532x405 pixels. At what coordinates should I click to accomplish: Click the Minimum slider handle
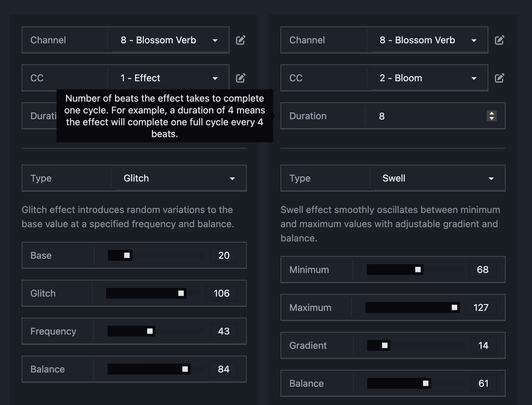click(418, 270)
